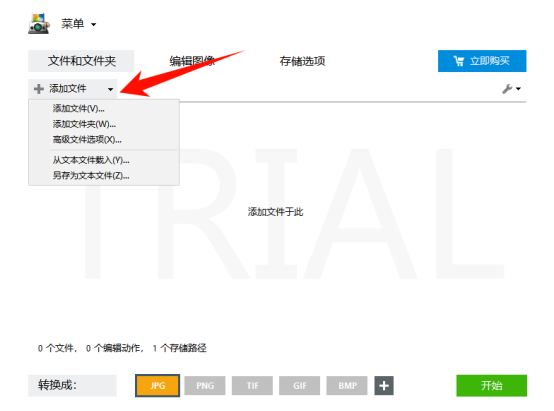Select GIF output format
Image resolution: width=554 pixels, height=411 pixels.
coord(300,386)
